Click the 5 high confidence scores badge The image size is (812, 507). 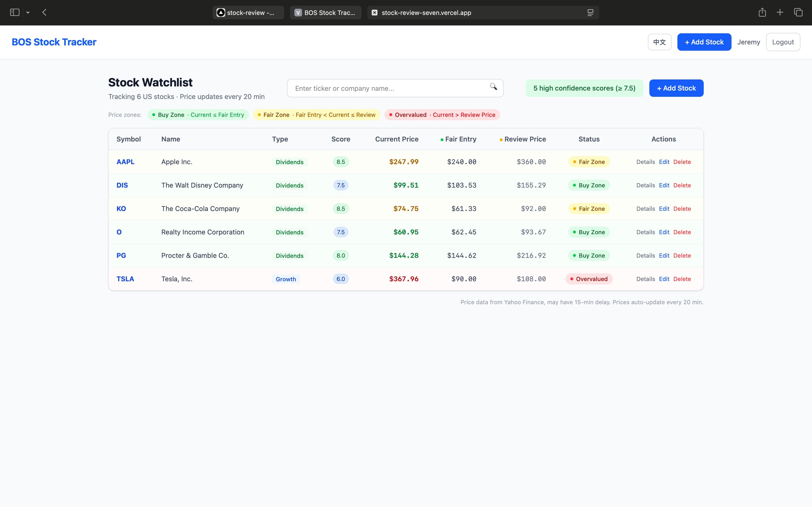[x=584, y=88]
